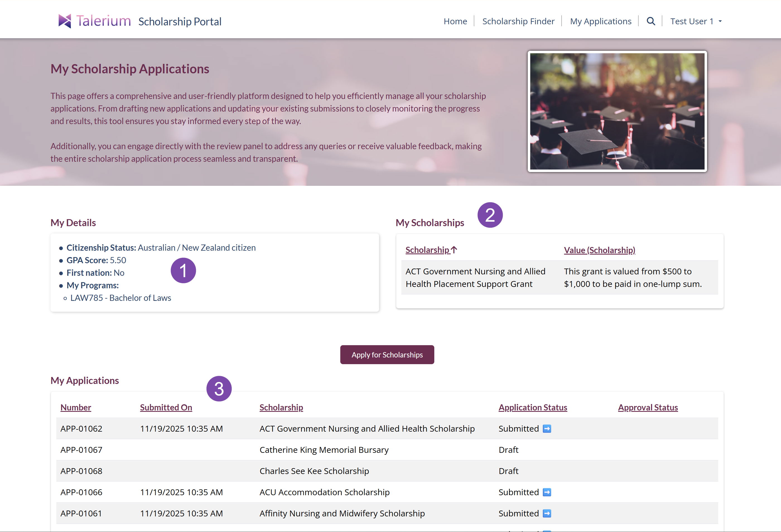
Task: Toggle sorting on the Application Status column
Action: (533, 407)
